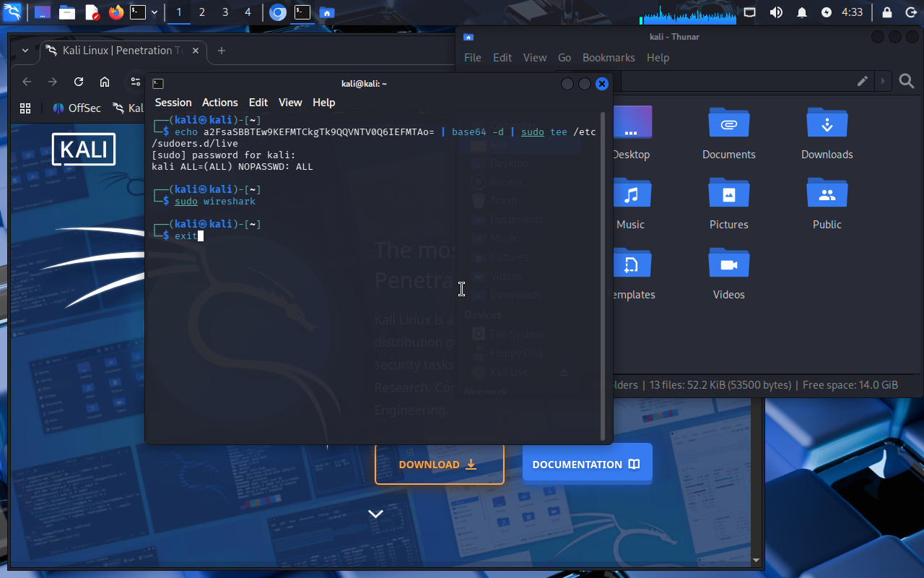Open the browser tab list chevron
The image size is (924, 578).
[25, 51]
